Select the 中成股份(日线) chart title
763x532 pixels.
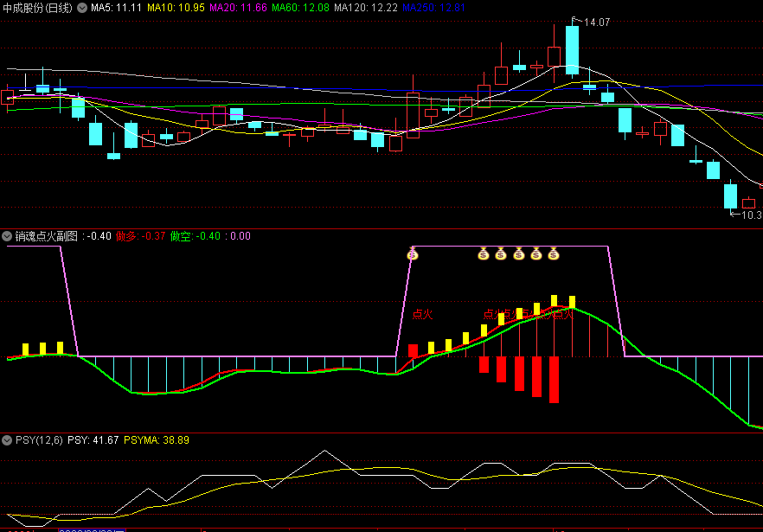pyautogui.click(x=37, y=8)
